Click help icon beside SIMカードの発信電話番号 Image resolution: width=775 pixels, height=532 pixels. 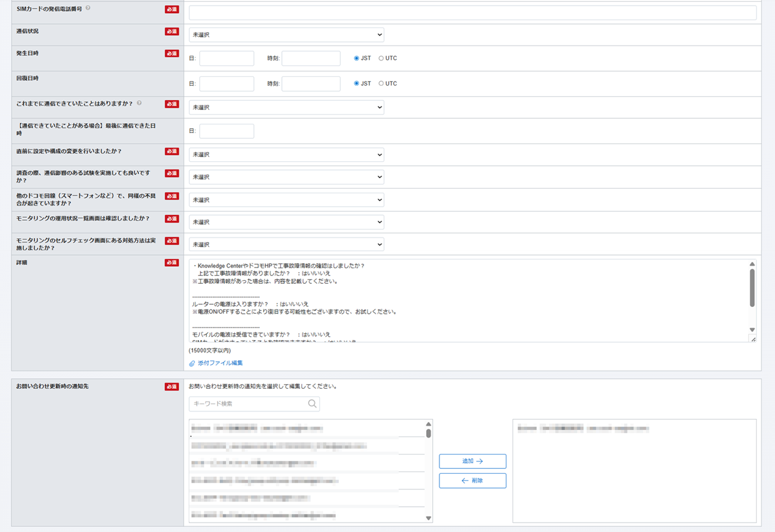(x=88, y=8)
